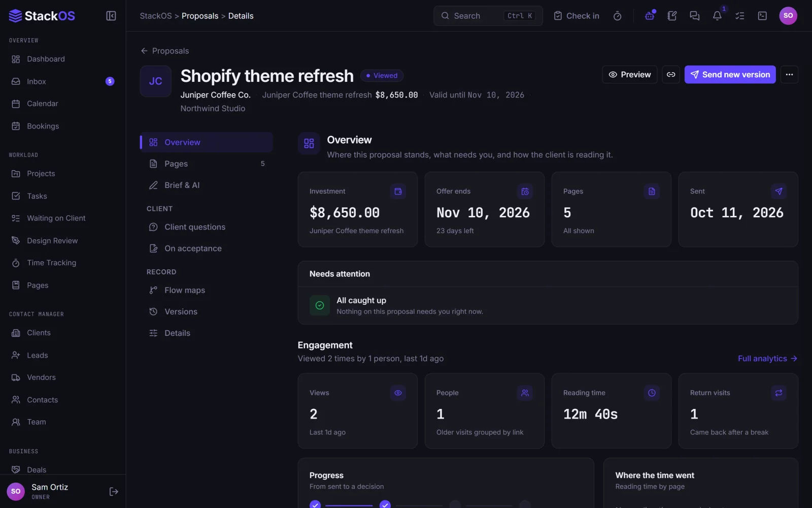
Task: Open Design Review in sidebar
Action: tap(63, 241)
